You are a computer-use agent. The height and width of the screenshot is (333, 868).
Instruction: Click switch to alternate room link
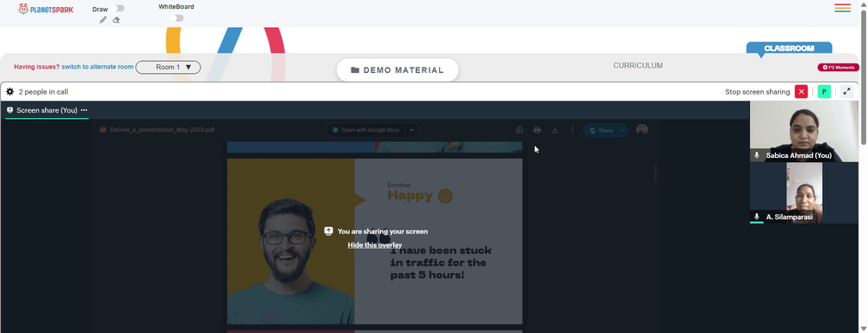[x=97, y=67]
